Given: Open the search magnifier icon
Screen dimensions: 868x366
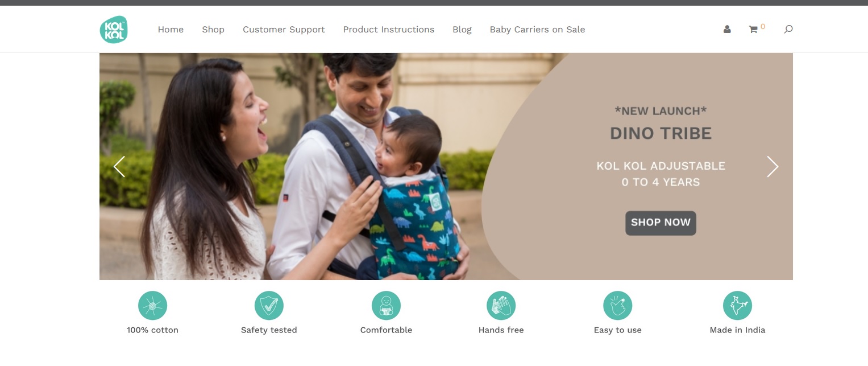Looking at the screenshot, I should pyautogui.click(x=788, y=29).
